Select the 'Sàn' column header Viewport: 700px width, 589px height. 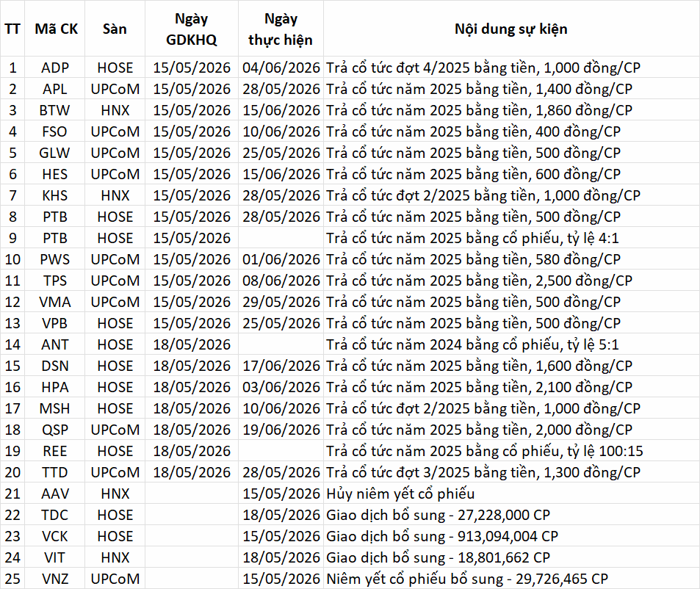(115, 29)
